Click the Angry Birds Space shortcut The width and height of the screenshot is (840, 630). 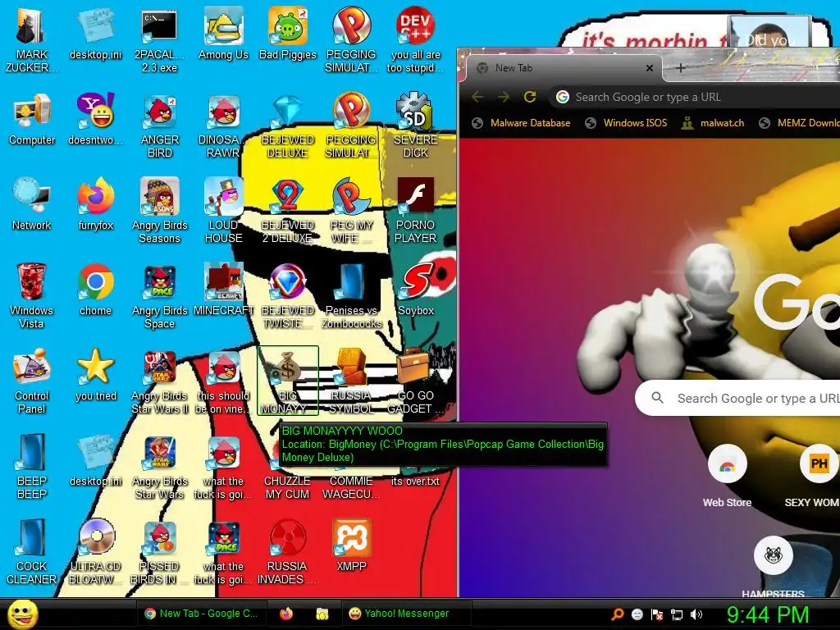pyautogui.click(x=160, y=295)
